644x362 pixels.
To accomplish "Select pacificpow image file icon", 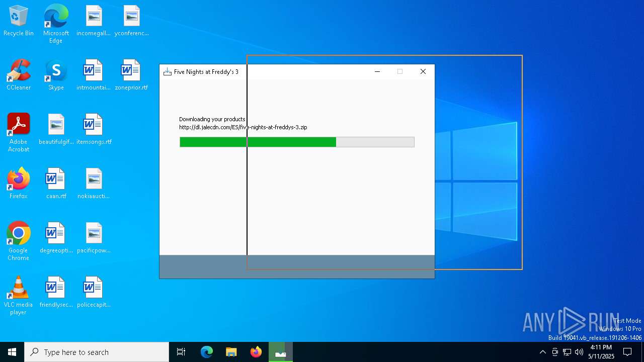I will [x=94, y=238].
